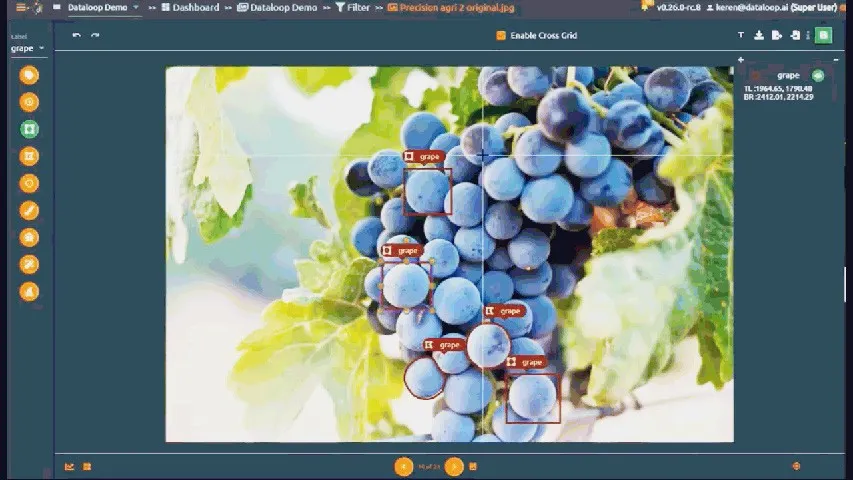Click the topmost grape box label on image

(424, 157)
